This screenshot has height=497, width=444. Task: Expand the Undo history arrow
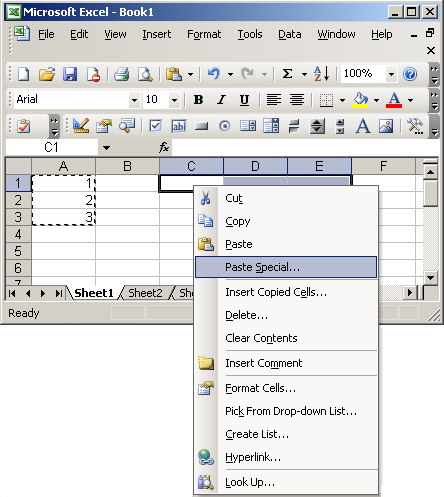click(x=230, y=74)
